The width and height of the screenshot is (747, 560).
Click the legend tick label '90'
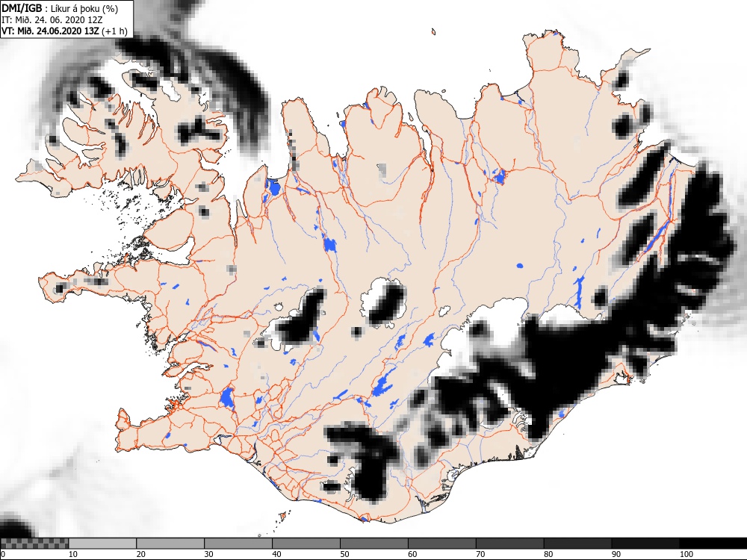(x=616, y=554)
